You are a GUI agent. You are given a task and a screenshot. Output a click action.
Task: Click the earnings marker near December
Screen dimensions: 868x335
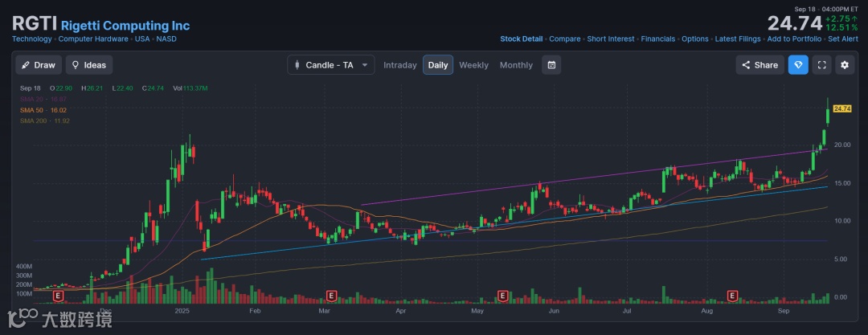click(x=58, y=296)
